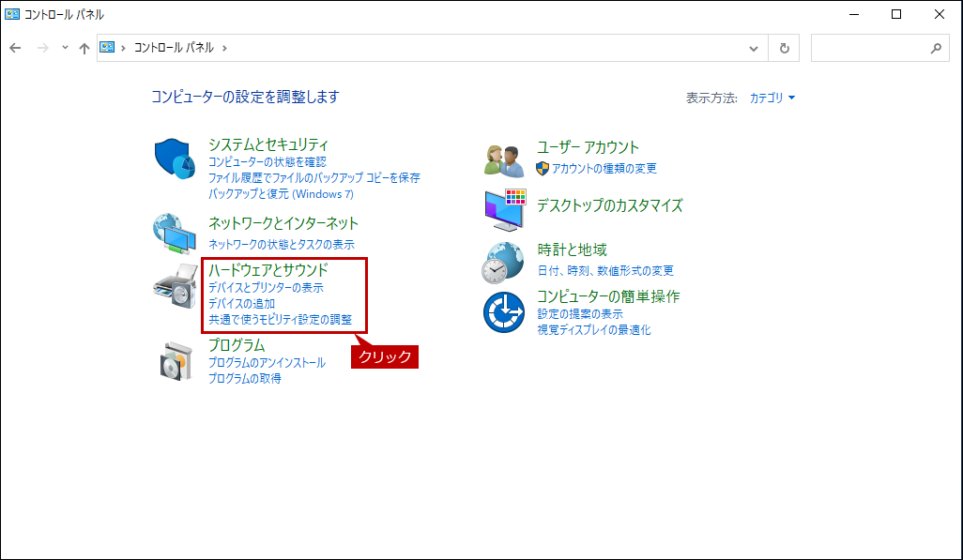963x560 pixels.
Task: Click the Ease of Access icon
Action: pyautogui.click(x=504, y=312)
